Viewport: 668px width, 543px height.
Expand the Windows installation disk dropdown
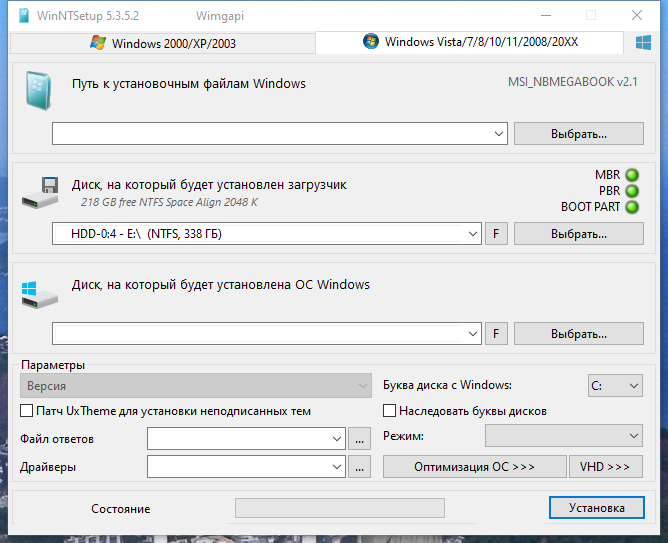pyautogui.click(x=472, y=333)
